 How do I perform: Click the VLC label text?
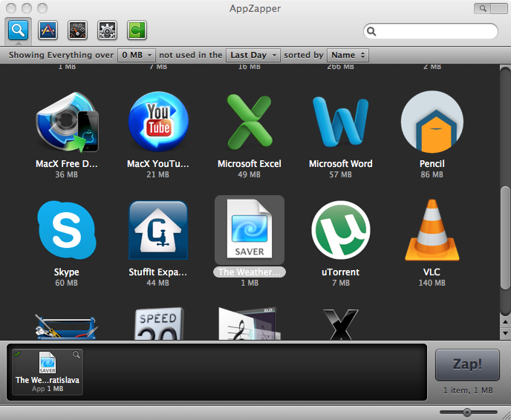point(432,272)
